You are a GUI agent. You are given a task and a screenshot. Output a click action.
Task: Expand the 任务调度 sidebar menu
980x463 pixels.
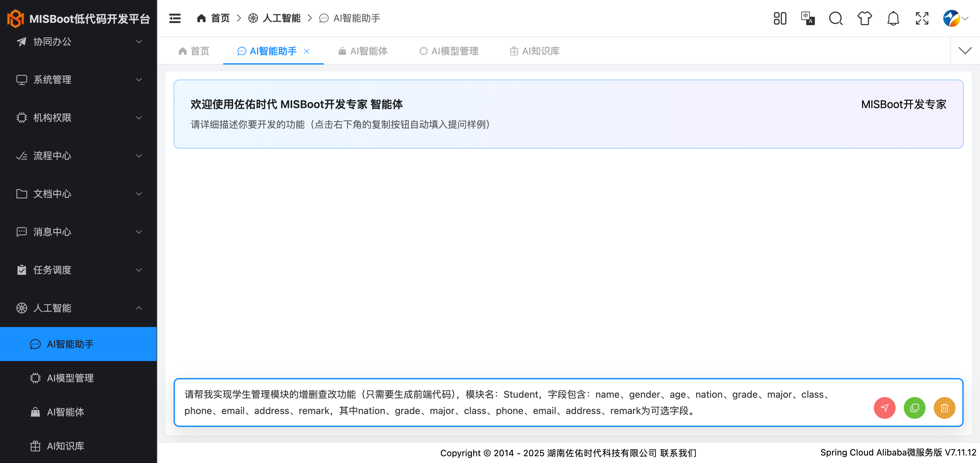78,270
